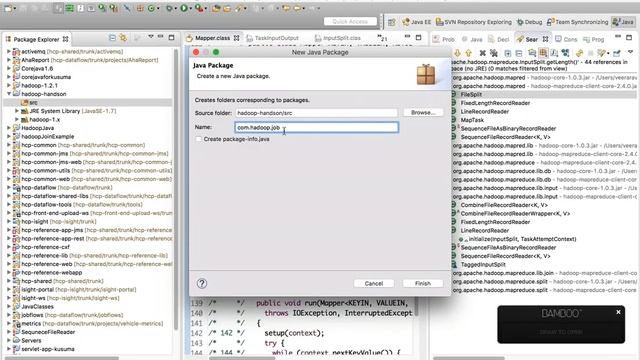
Task: Click the Debug bug toolbar icon
Action: click(169, 8)
